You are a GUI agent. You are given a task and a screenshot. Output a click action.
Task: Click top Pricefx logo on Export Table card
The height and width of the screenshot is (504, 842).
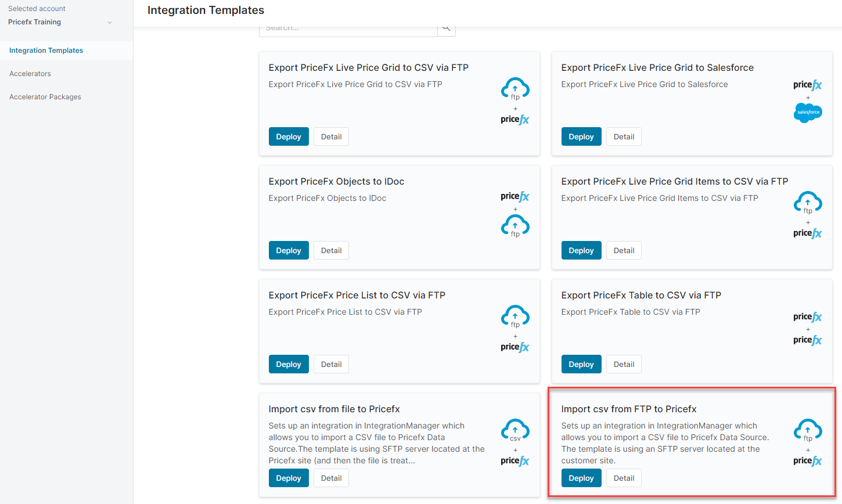(808, 317)
